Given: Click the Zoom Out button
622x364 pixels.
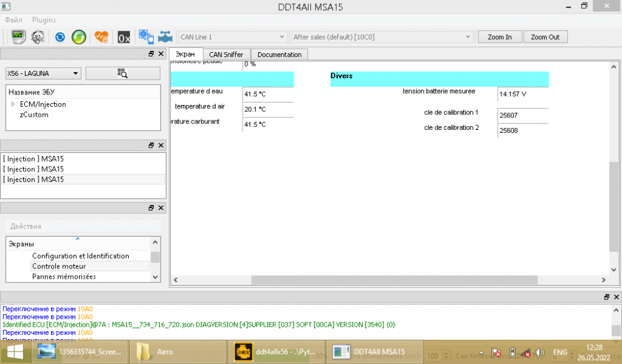Looking at the screenshot, I should [x=545, y=37].
